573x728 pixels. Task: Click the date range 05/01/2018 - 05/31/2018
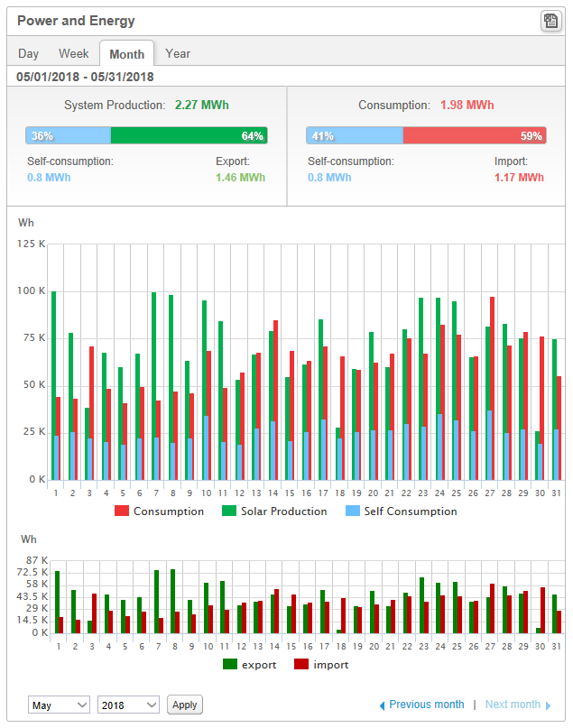click(85, 77)
